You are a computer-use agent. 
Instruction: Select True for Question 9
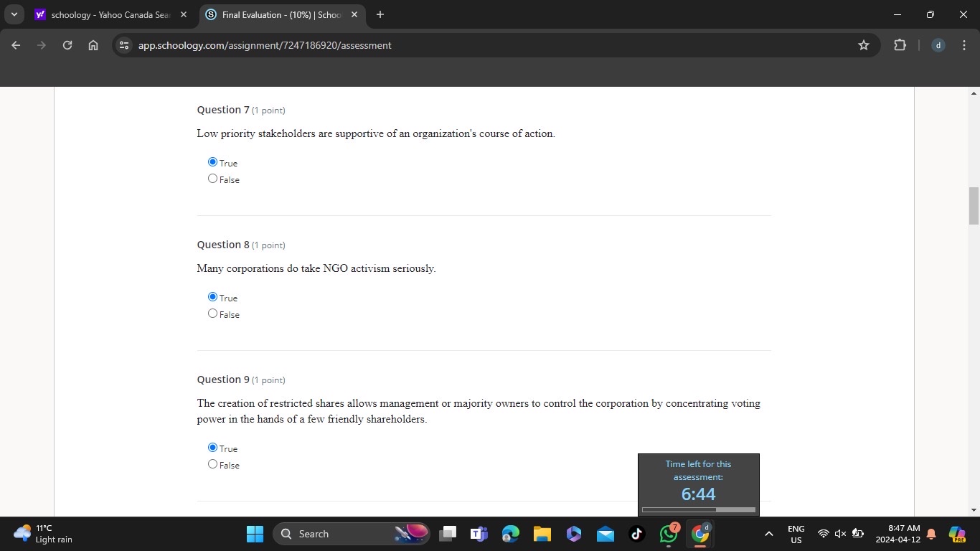click(x=212, y=448)
